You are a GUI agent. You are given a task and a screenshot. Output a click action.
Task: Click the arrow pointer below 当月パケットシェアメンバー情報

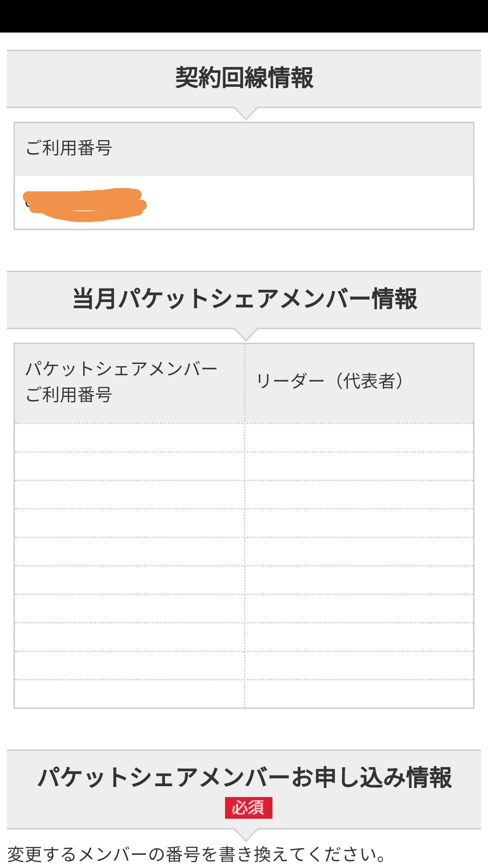pyautogui.click(x=246, y=335)
